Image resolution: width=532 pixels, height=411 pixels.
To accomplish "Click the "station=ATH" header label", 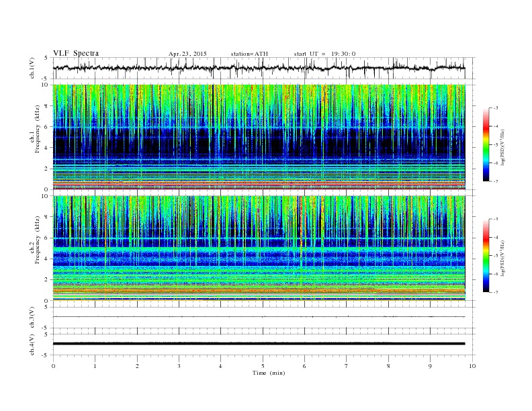I will click(249, 54).
